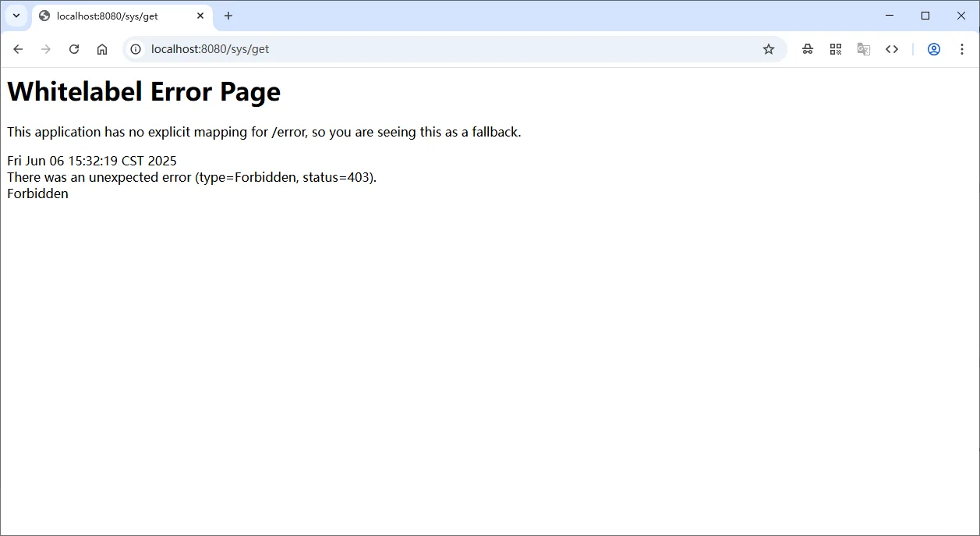Reload the localhost:8080/sys/get page
This screenshot has height=536, width=980.
(x=74, y=49)
